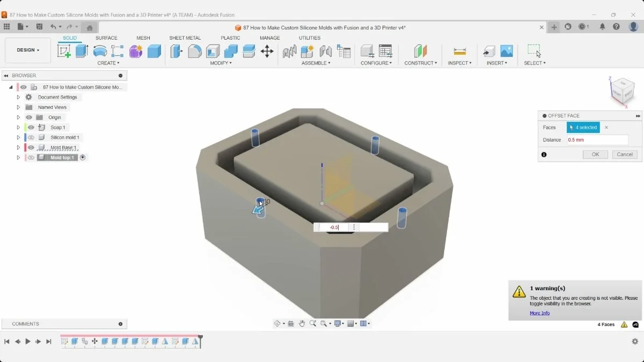Activate the Fillet tool

point(195,51)
